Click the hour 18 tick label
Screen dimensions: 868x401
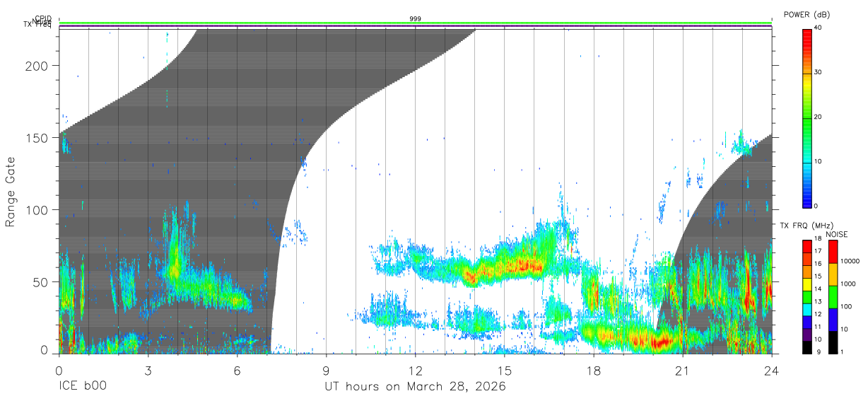(x=593, y=370)
